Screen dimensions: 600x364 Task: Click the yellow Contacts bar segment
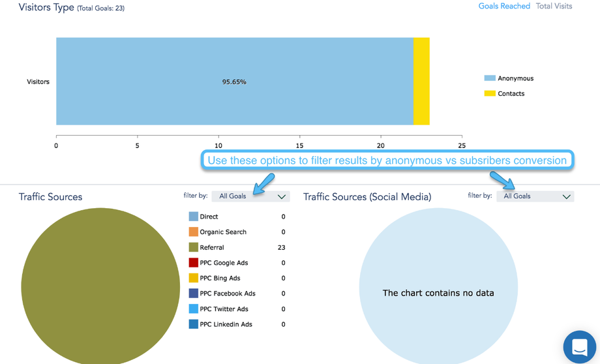tap(421, 82)
